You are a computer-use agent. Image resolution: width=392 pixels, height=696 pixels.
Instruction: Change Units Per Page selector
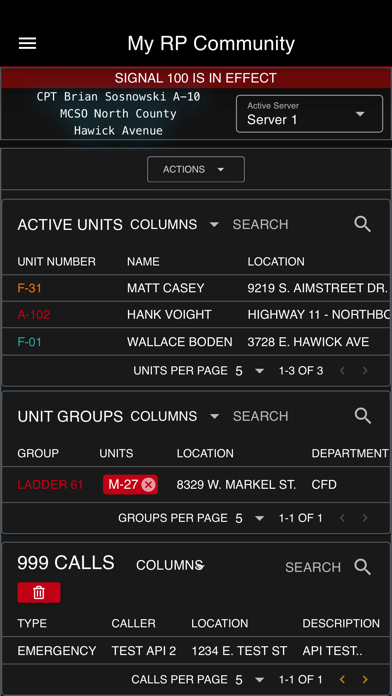(x=249, y=371)
